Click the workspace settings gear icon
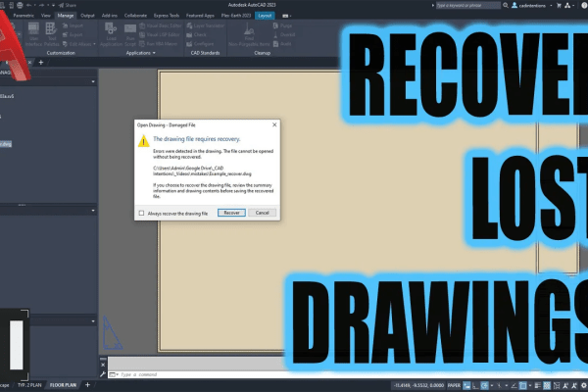 pyautogui.click(x=584, y=385)
